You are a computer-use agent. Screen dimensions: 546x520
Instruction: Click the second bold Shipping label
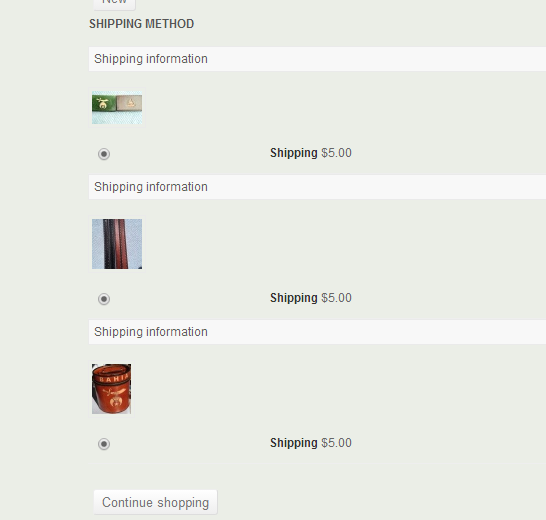(294, 298)
